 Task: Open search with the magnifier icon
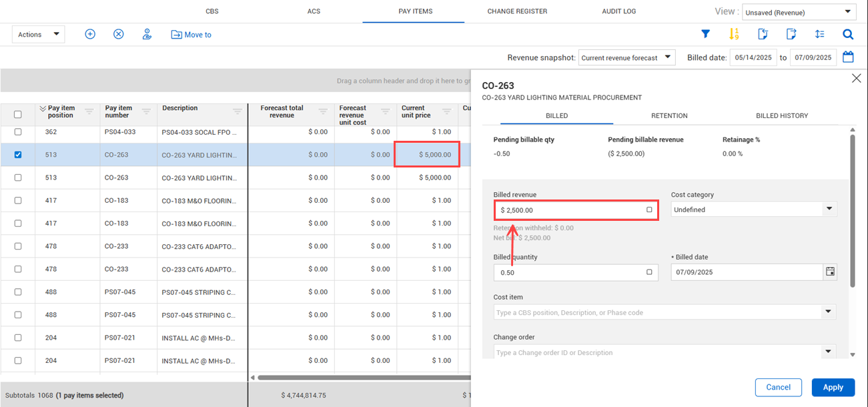[848, 34]
